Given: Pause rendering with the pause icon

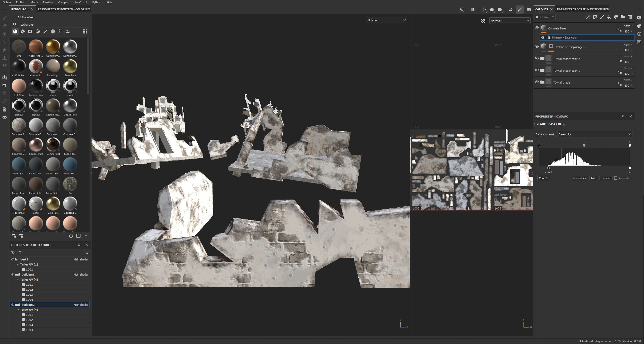Looking at the screenshot, I should (473, 10).
